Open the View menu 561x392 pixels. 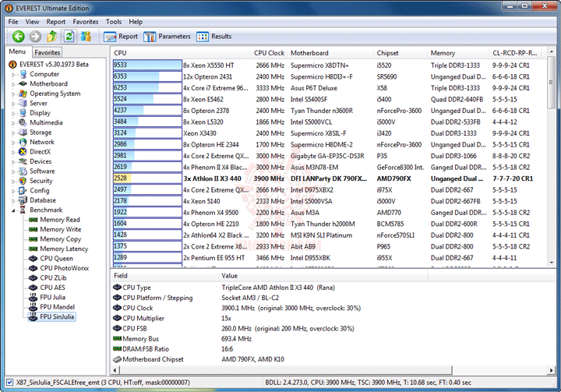32,22
